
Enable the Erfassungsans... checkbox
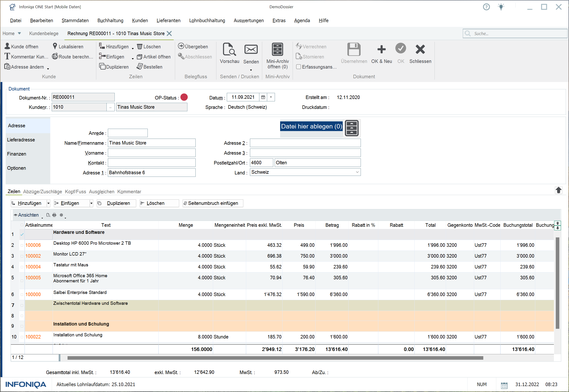(x=299, y=67)
